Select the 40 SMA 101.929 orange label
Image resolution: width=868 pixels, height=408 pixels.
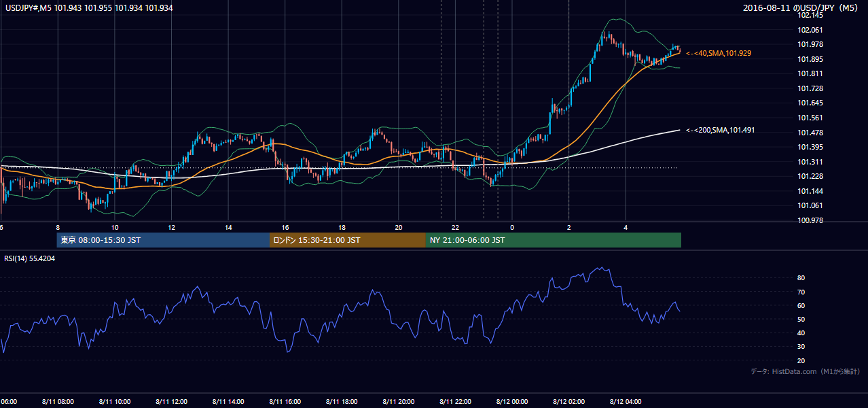(x=719, y=53)
